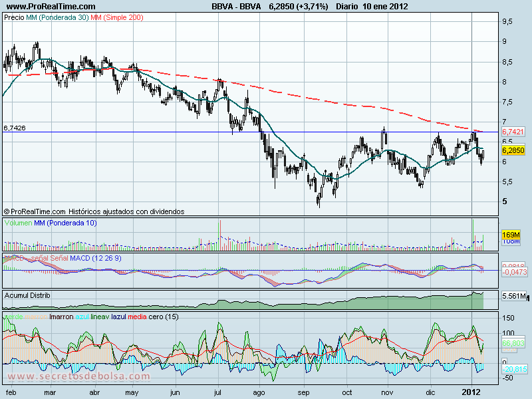Click the www.ProRealTime.com header text
Screen dimensions: 532x399
[51, 7]
